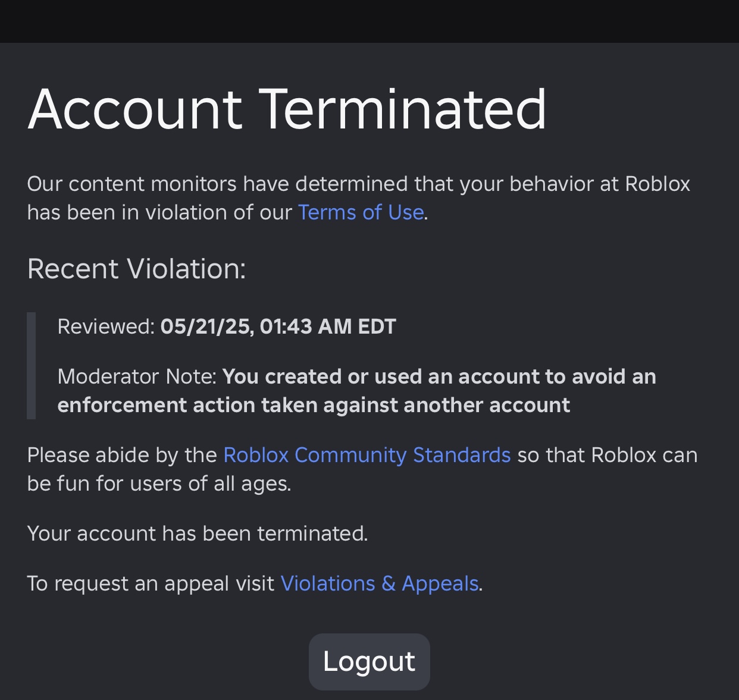Open the Roblox Community Standards link
The image size is (739, 700).
367,455
